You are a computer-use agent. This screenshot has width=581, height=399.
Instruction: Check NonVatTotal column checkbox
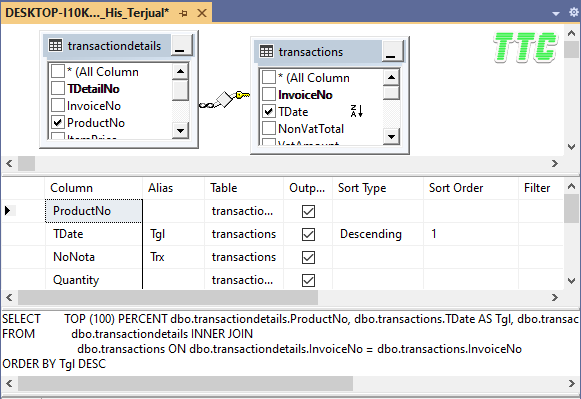pyautogui.click(x=269, y=128)
